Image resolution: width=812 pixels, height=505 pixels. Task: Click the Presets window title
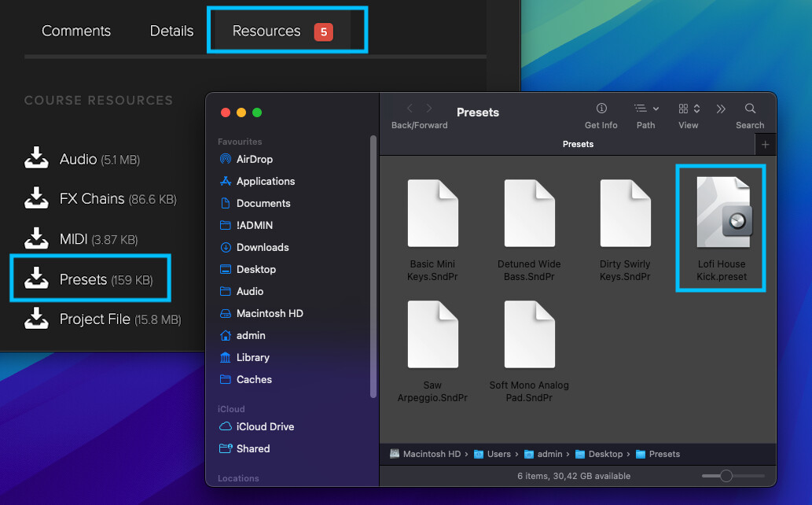(477, 112)
